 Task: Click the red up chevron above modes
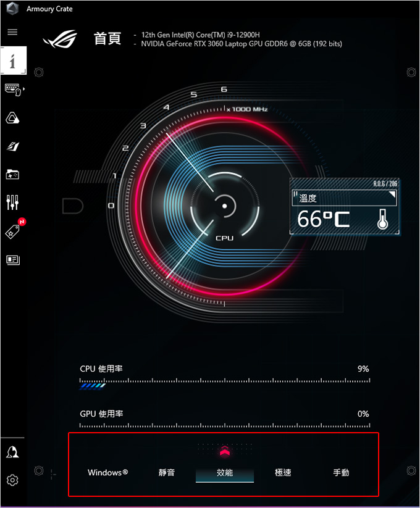point(225,451)
